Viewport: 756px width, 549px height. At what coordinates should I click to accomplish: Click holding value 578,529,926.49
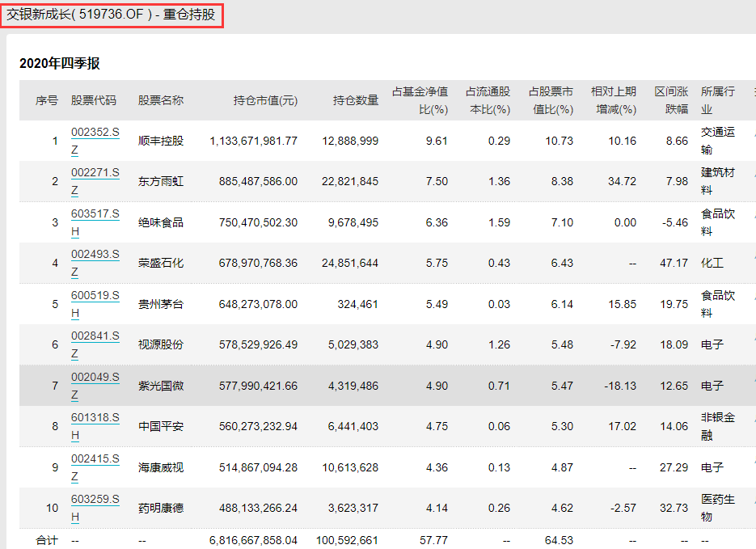(258, 344)
